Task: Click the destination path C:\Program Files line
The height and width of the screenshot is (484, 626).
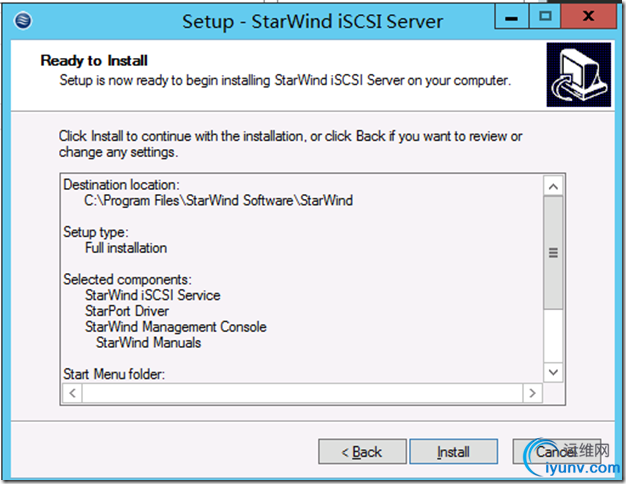Action: tap(218, 200)
